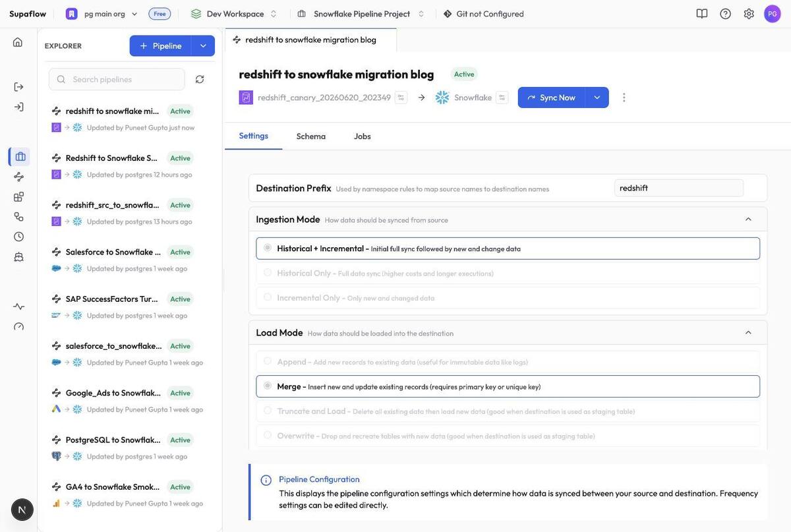Image resolution: width=791 pixels, height=532 pixels.
Task: Click the Destination Prefix input field
Action: 679,188
